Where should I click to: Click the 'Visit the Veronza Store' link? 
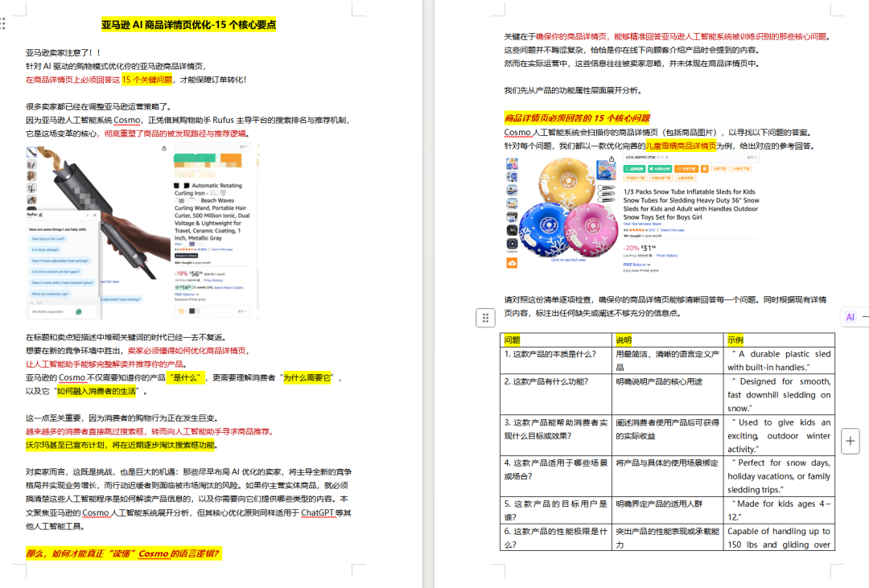coord(645,224)
